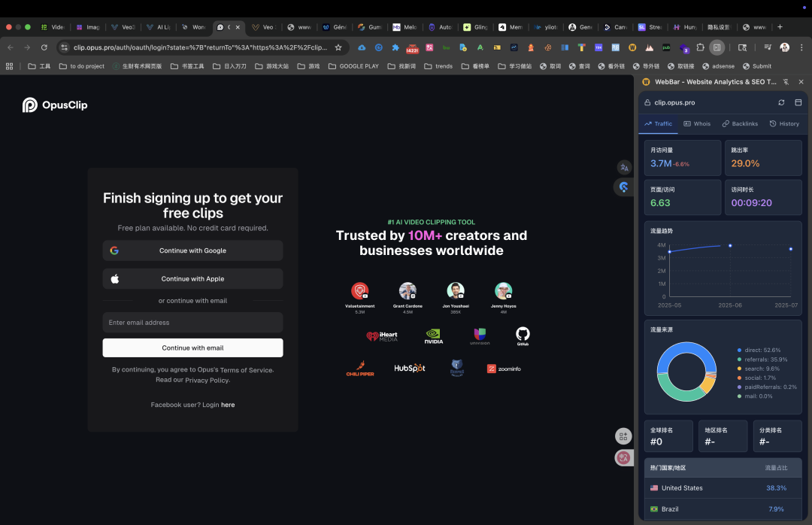
Task: Switch to the 'Melo' browser tab
Action: click(404, 27)
